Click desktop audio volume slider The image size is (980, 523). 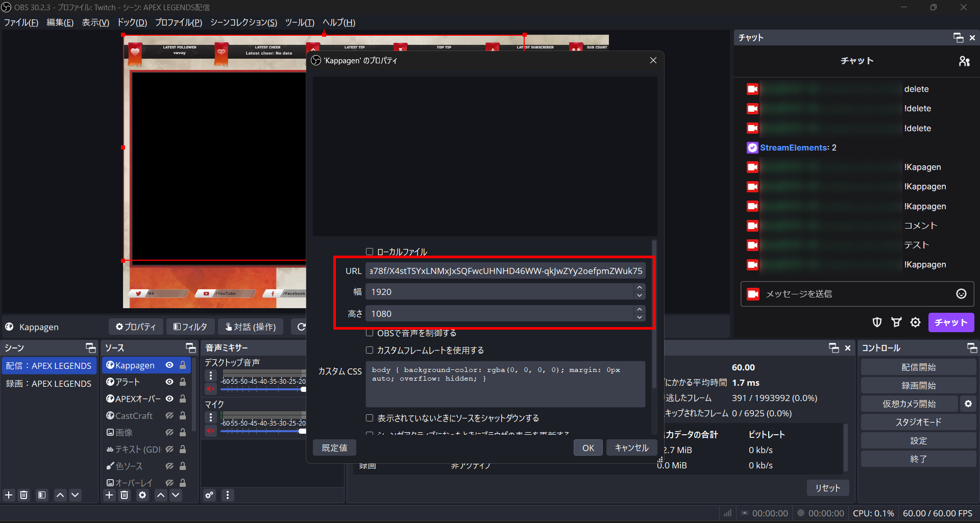[x=263, y=389]
